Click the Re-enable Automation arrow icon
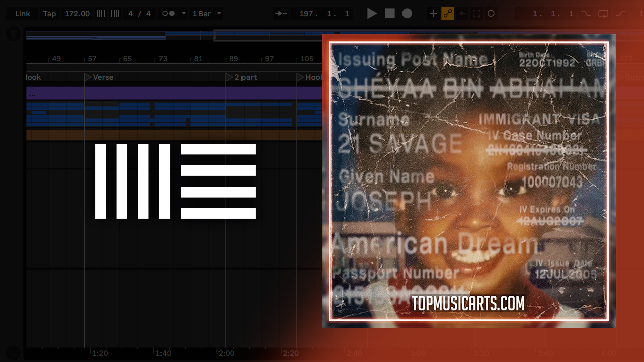The height and width of the screenshot is (362, 644). click(x=462, y=14)
